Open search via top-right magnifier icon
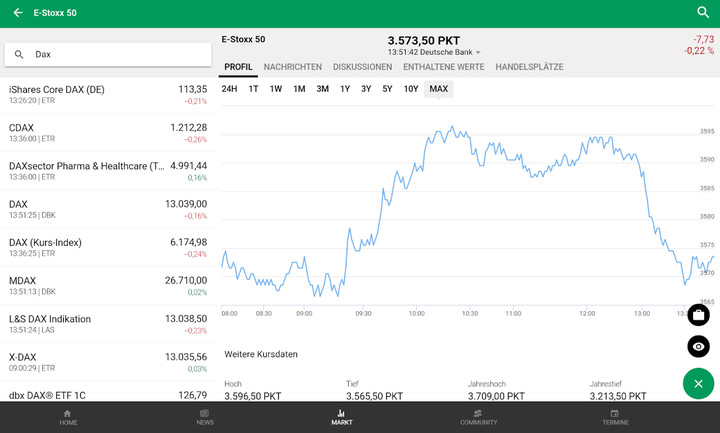The width and height of the screenshot is (720, 433). (x=702, y=13)
